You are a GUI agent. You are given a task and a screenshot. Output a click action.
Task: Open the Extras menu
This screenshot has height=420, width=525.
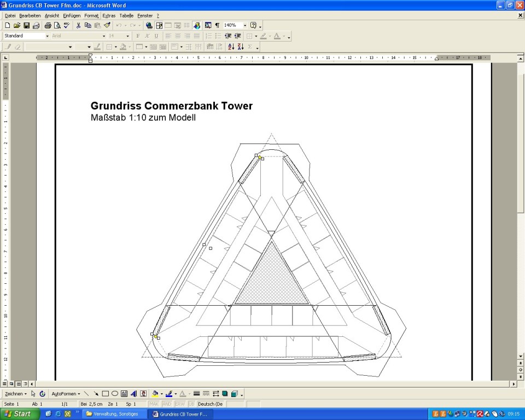click(109, 16)
